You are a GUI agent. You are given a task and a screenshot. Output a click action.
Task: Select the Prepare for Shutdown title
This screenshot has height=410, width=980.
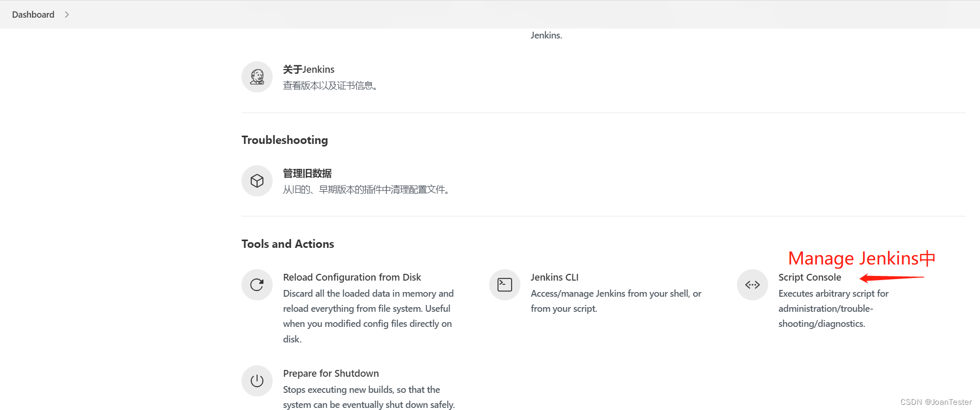[x=331, y=374]
